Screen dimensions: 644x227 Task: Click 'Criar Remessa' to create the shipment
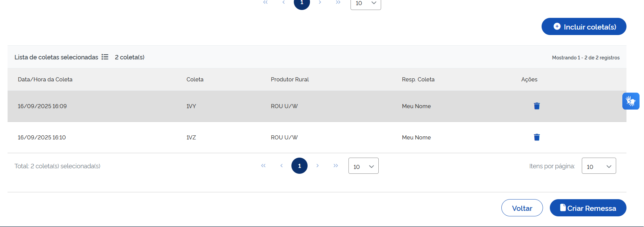pyautogui.click(x=588, y=208)
